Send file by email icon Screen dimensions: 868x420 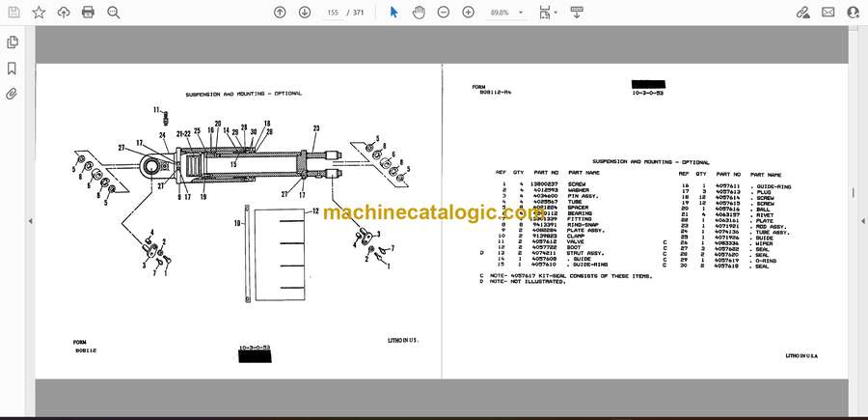click(828, 13)
